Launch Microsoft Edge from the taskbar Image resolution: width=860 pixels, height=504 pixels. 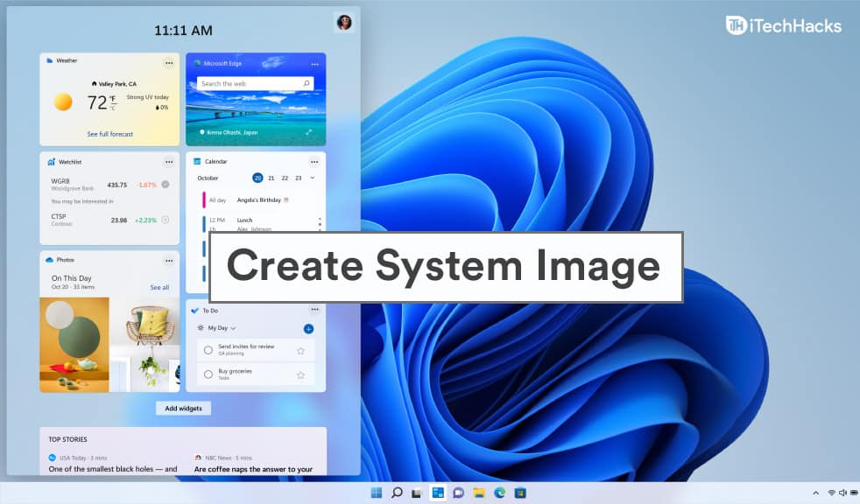[500, 493]
